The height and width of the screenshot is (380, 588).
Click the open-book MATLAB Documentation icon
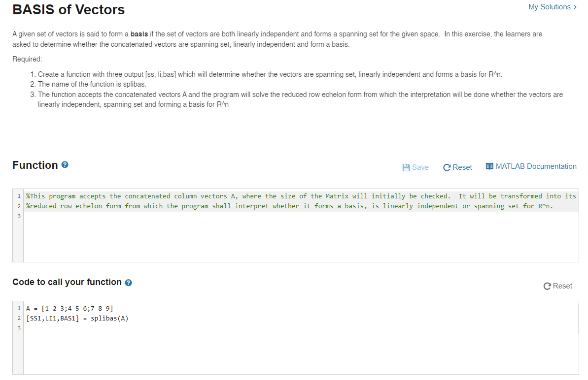(489, 166)
